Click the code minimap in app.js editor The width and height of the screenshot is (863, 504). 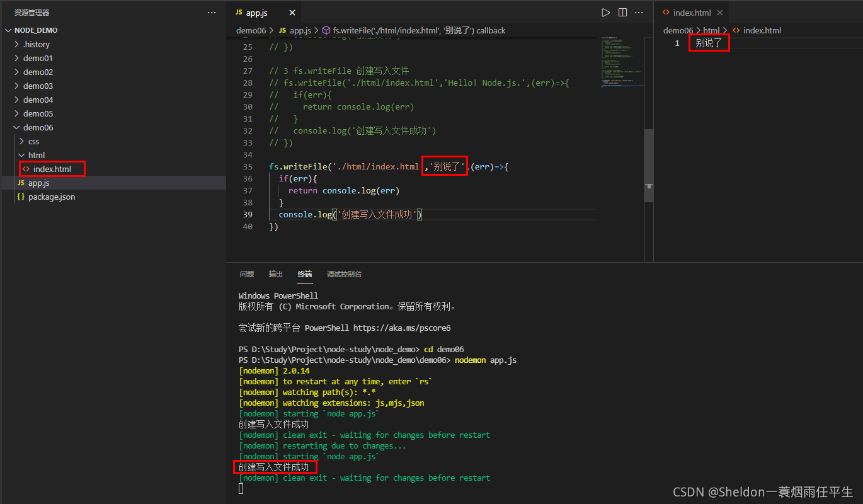tap(622, 63)
